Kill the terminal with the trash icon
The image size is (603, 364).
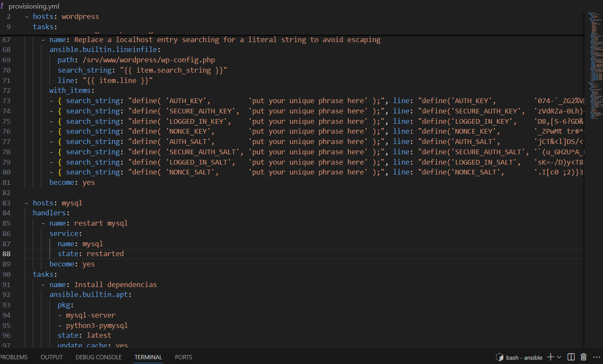point(584,357)
